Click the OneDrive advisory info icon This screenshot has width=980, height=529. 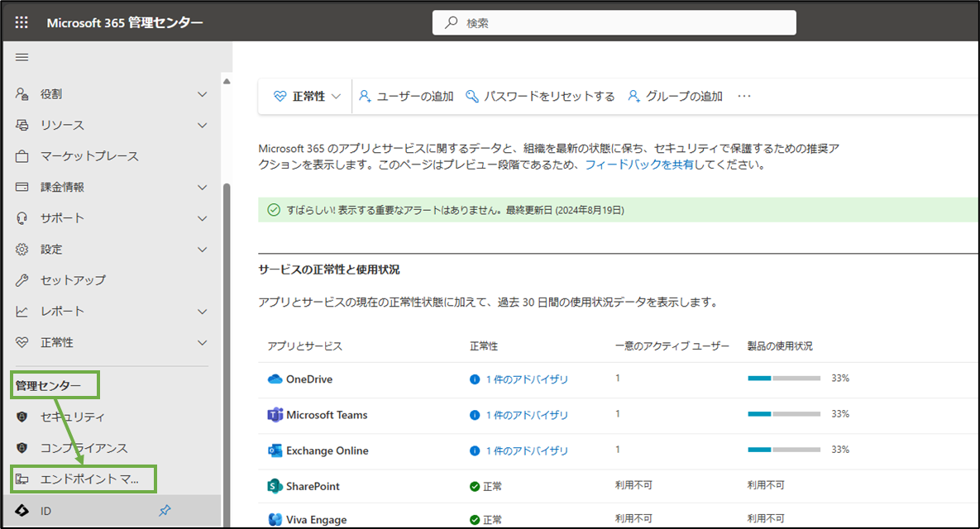pyautogui.click(x=475, y=379)
